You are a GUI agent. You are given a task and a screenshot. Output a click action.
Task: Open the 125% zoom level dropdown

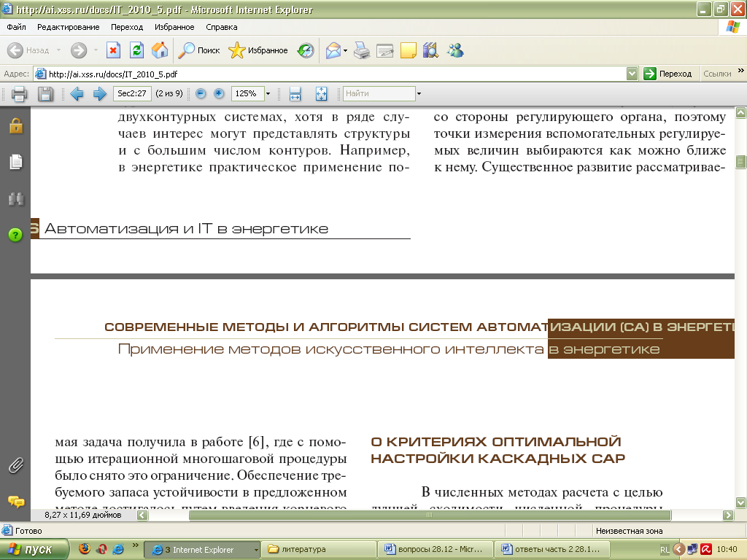point(268,94)
